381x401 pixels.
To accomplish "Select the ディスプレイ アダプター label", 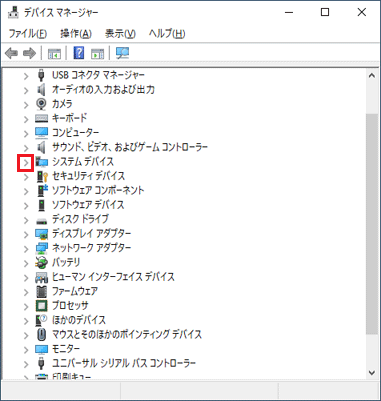I will 91,234.
